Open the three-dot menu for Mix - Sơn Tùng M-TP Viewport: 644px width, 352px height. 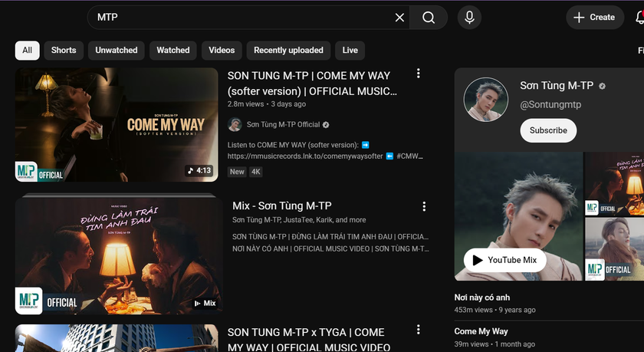[x=424, y=206]
